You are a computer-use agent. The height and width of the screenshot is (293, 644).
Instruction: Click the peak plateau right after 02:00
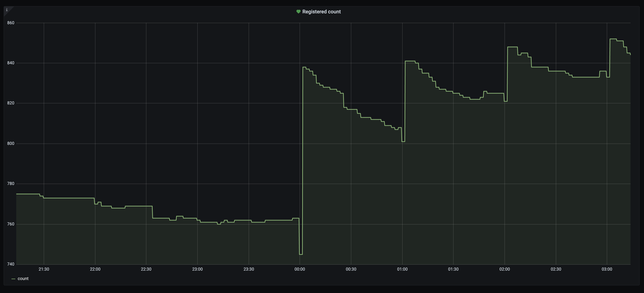pyautogui.click(x=512, y=47)
